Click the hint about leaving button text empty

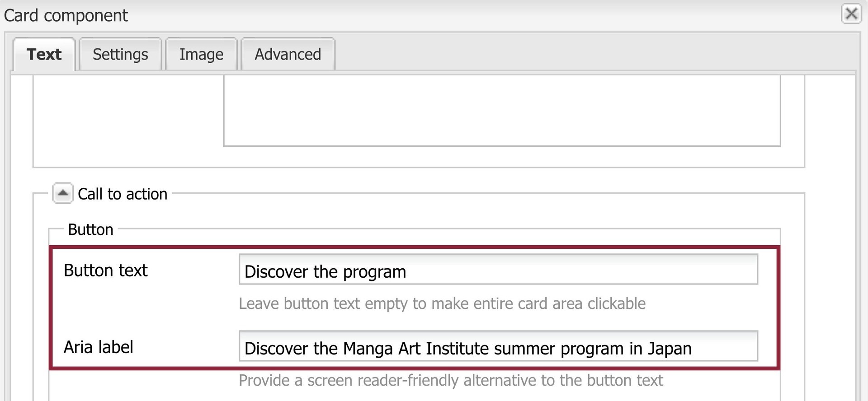point(442,303)
